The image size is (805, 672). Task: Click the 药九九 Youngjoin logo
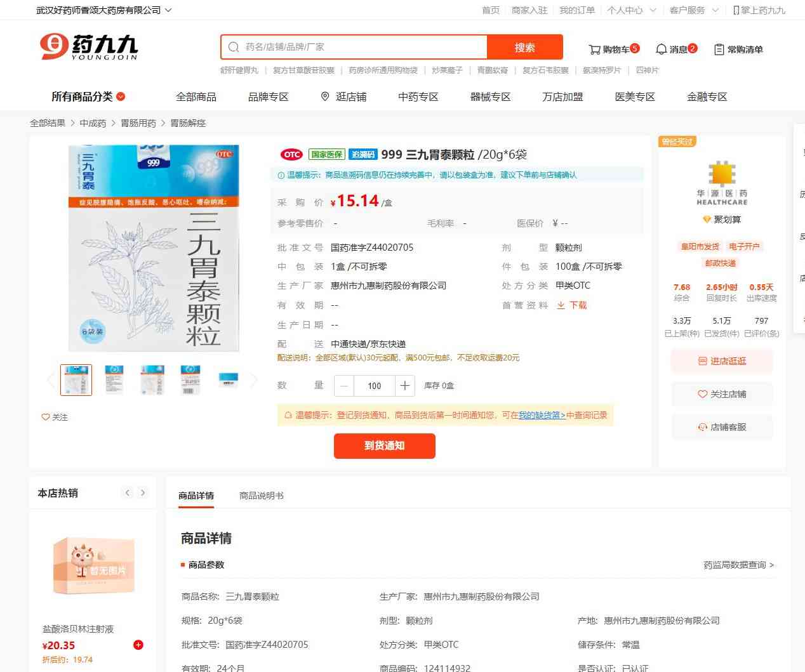(88, 47)
